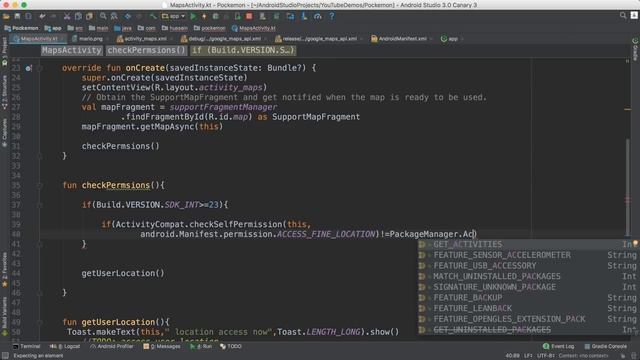
Task: Switch to activity_maps.xml editor tab
Action: coord(144,39)
